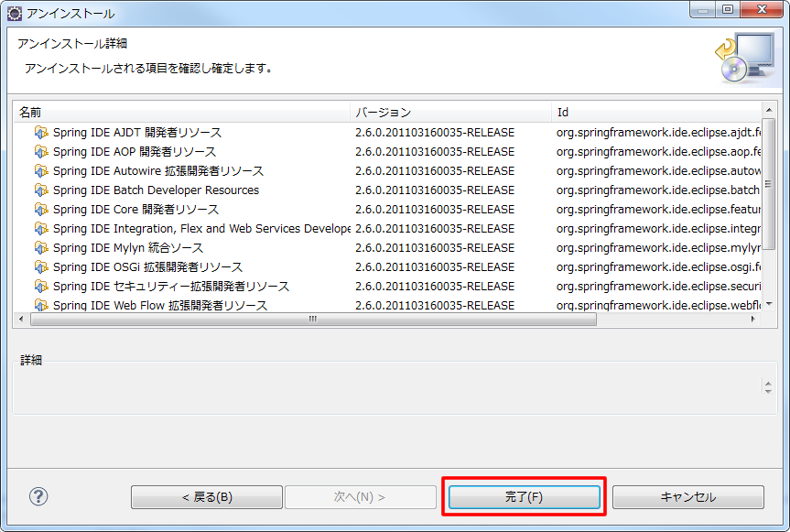The height and width of the screenshot is (532, 790).
Task: Select the Spring IDE AOP 開発者リソース row
Action: coord(387,152)
